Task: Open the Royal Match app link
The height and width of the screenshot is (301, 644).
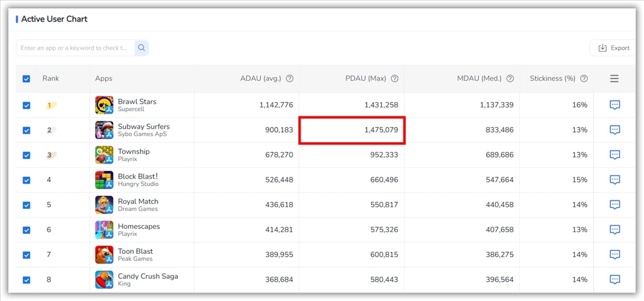Action: [x=138, y=202]
